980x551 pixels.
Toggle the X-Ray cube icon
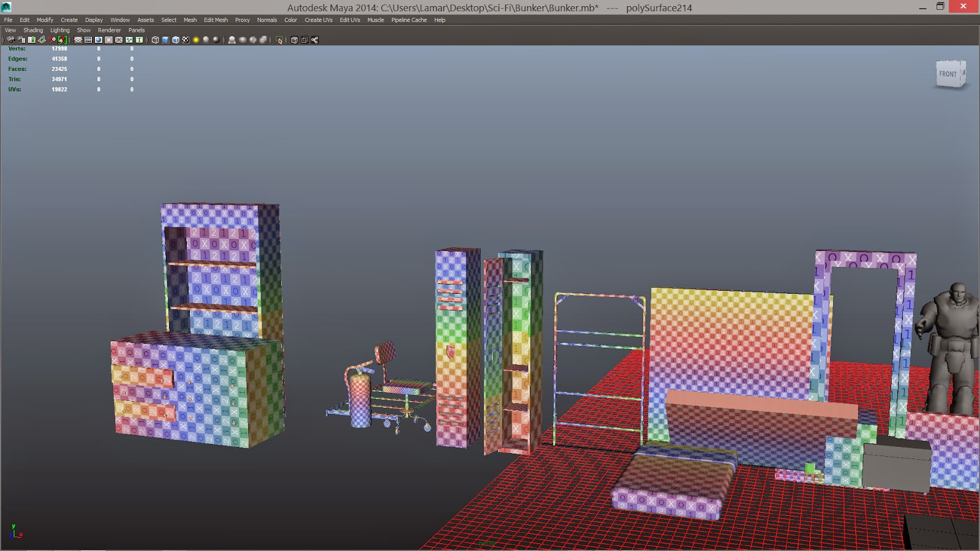click(294, 40)
